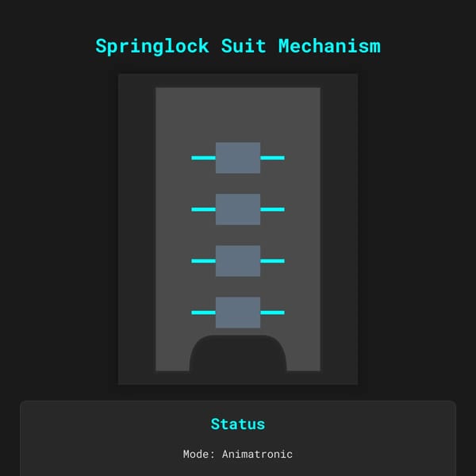Screen dimensions: 476x476
Task: Click the Springlock Suit Mechanism title
Action: (238, 47)
